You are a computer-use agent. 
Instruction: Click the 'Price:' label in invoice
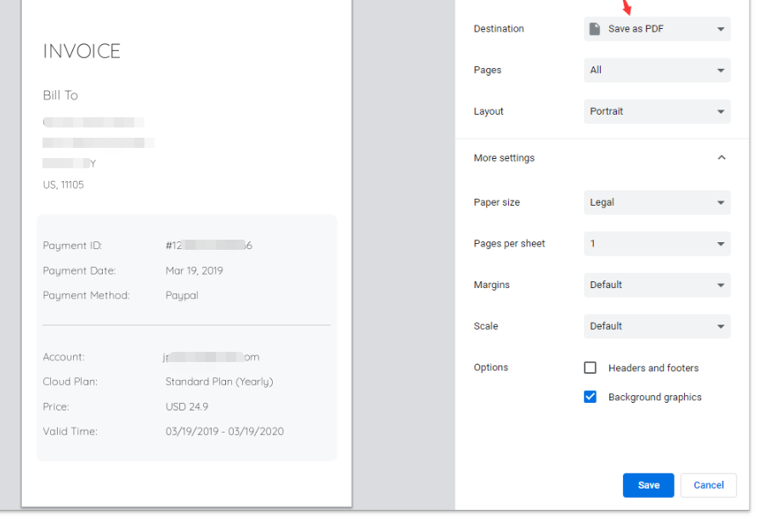tap(55, 407)
